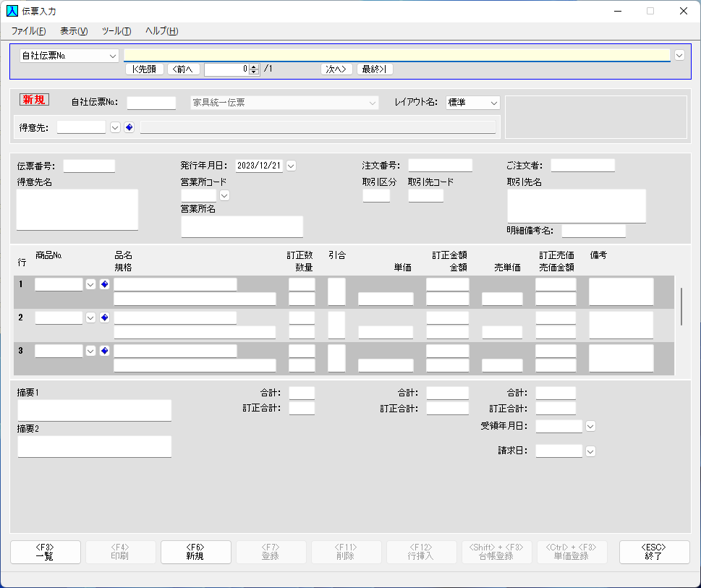Open the 受領年月日 date dropdown

(x=590, y=426)
